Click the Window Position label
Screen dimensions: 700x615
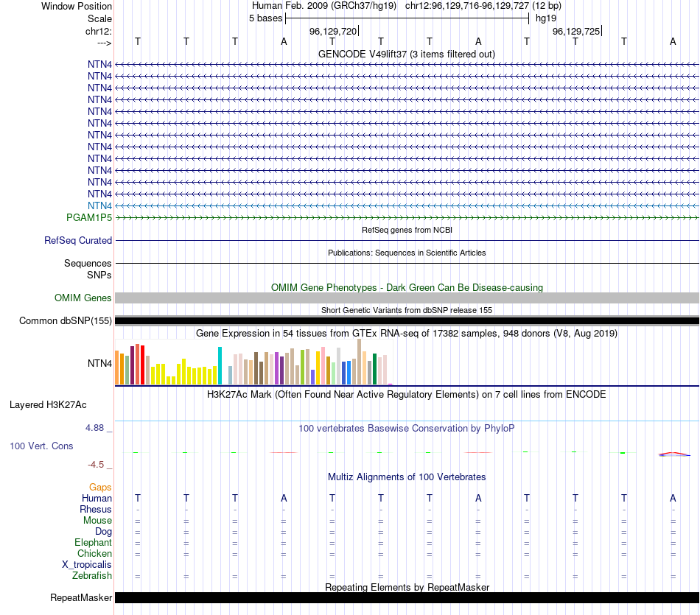tap(77, 6)
